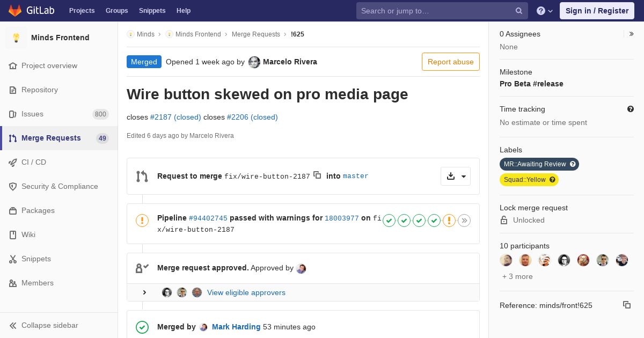
Task: Click Merge Requests breadcrumb link
Action: coord(256,34)
